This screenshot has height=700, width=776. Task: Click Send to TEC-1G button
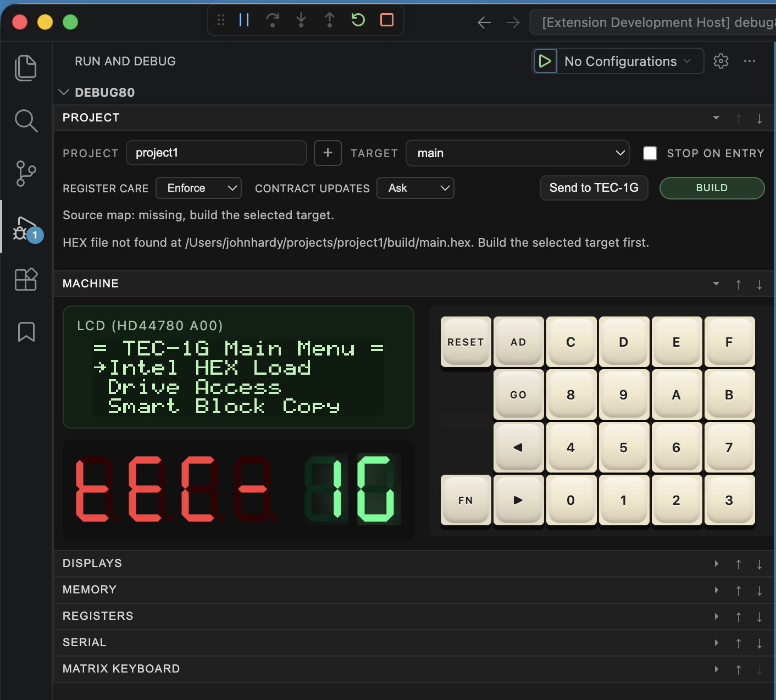pos(594,188)
